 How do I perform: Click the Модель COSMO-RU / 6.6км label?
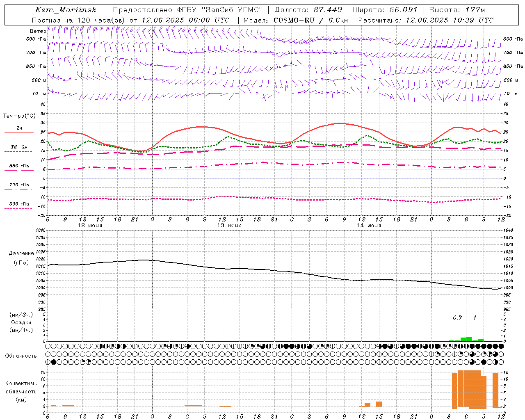[x=296, y=20]
